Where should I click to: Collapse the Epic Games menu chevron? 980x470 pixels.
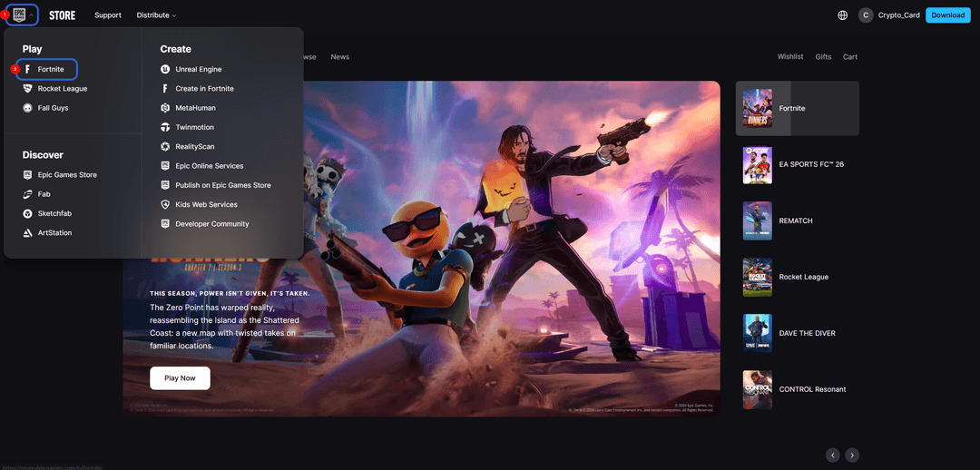click(32, 15)
